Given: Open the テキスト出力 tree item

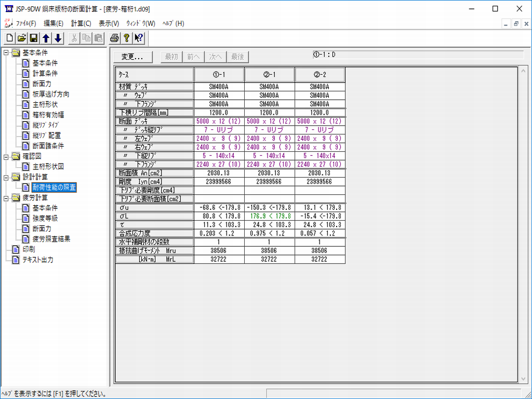Looking at the screenshot, I should click(x=37, y=260).
